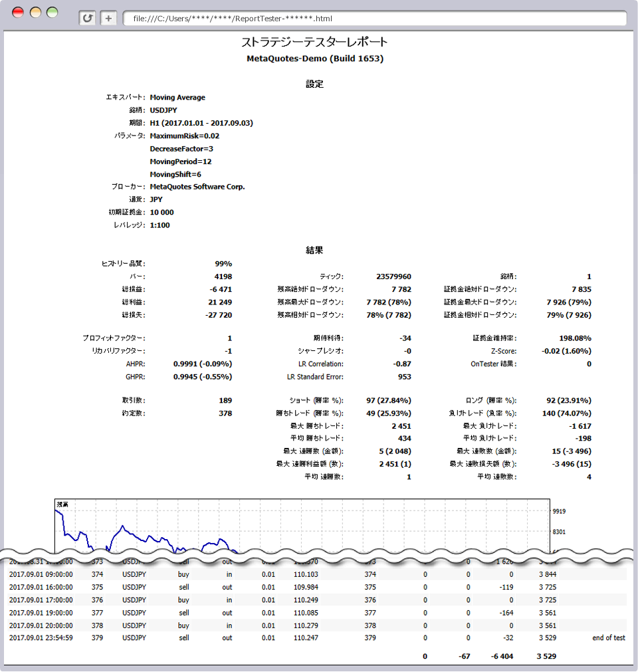
Task: Select profit trades value 49 (25.93%)
Action: [389, 413]
